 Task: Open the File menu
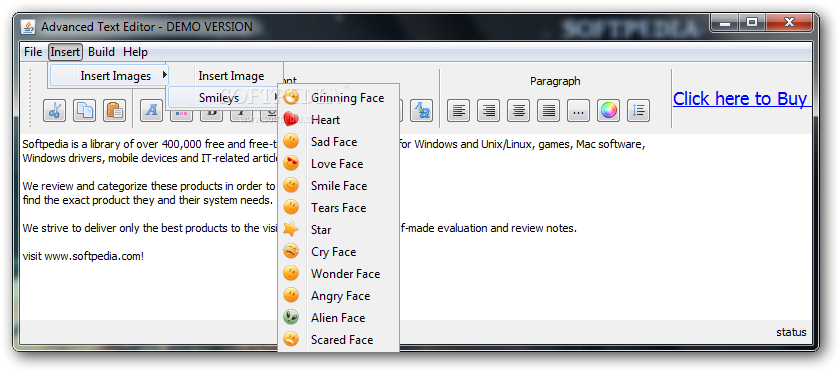point(33,52)
